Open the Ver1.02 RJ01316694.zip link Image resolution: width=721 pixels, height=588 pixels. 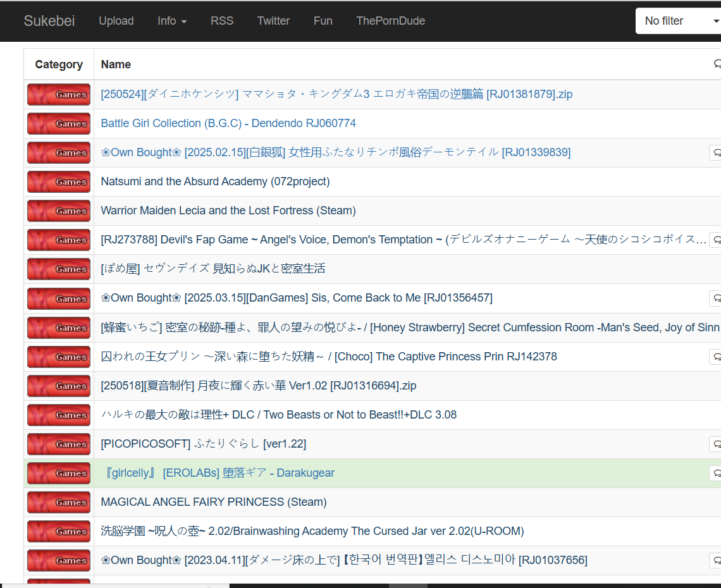(259, 386)
